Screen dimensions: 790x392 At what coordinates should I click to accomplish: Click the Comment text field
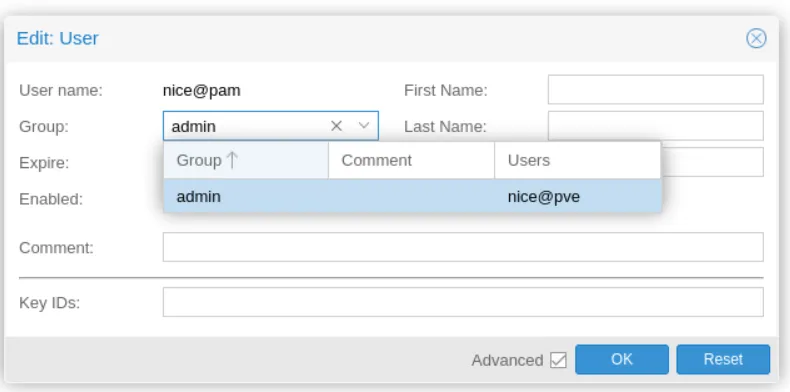coord(463,247)
